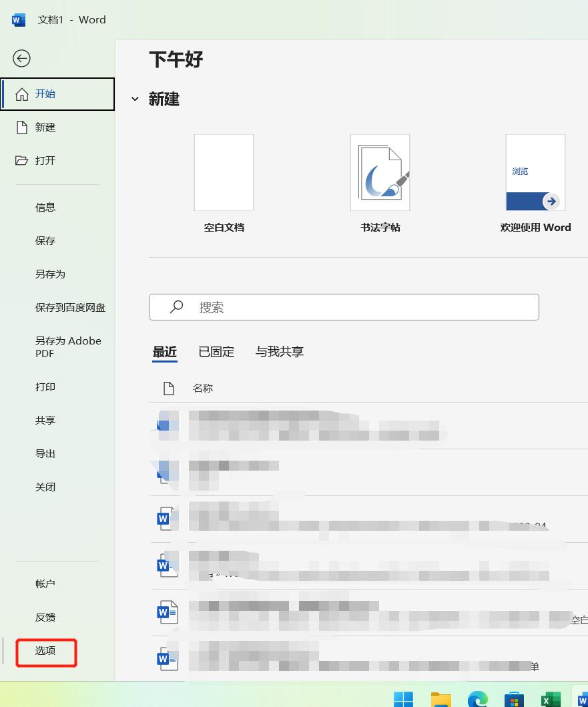Open the 书法字帖 template
588x707 pixels.
click(380, 172)
